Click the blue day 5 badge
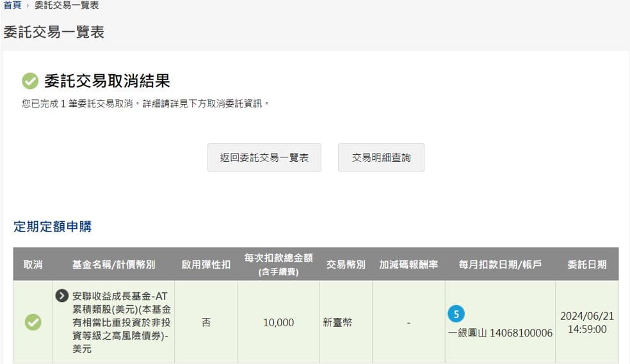The width and height of the screenshot is (630, 364). point(456,314)
